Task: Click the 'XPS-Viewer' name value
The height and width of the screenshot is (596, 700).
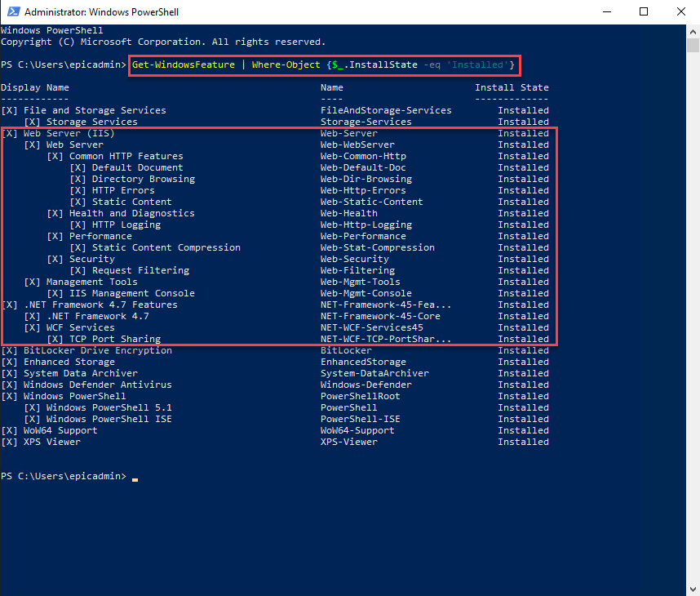Action: 349,442
